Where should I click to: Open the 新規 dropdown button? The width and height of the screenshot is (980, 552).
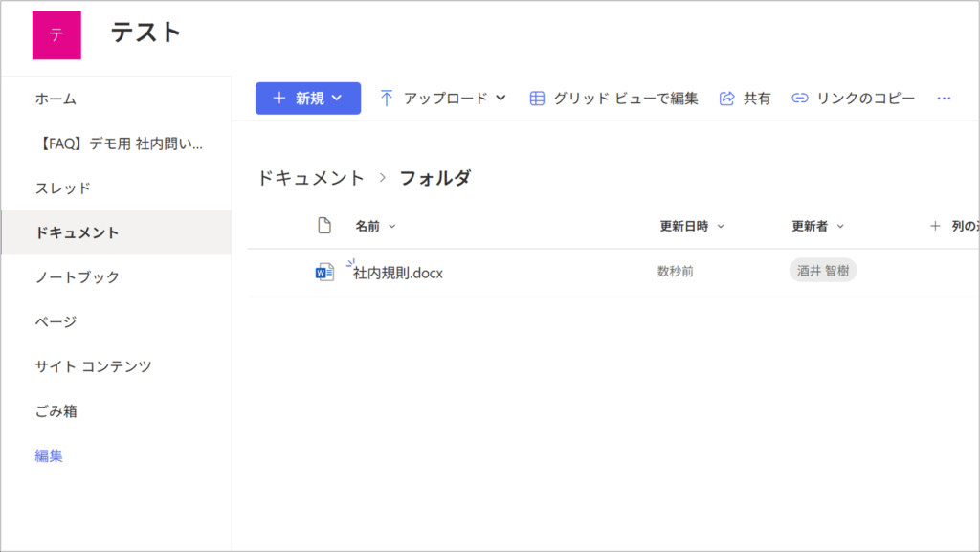(308, 98)
